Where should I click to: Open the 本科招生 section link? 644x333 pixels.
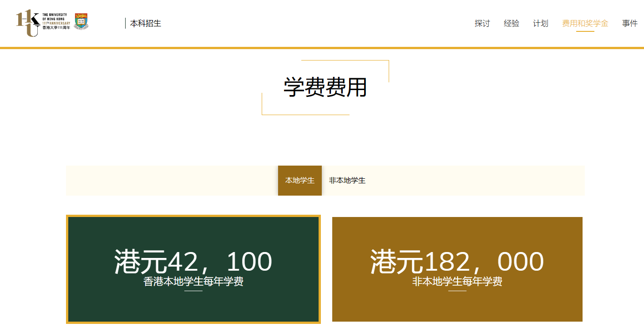point(146,23)
